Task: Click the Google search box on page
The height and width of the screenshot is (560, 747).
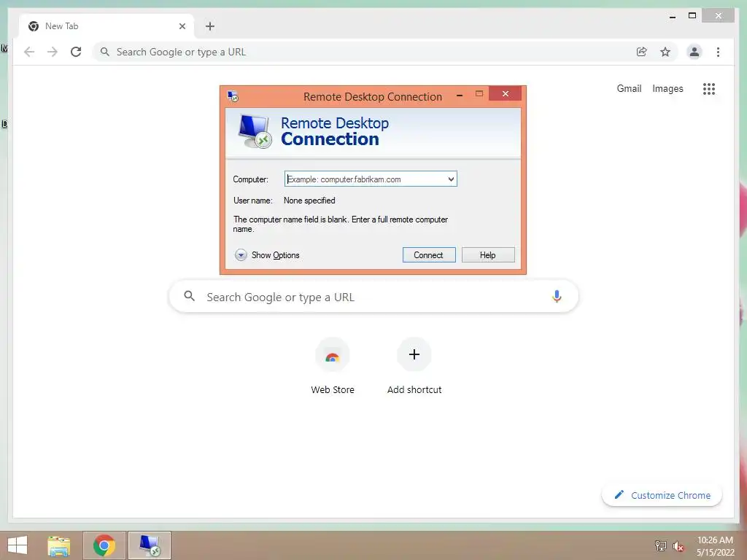Action: pyautogui.click(x=374, y=297)
